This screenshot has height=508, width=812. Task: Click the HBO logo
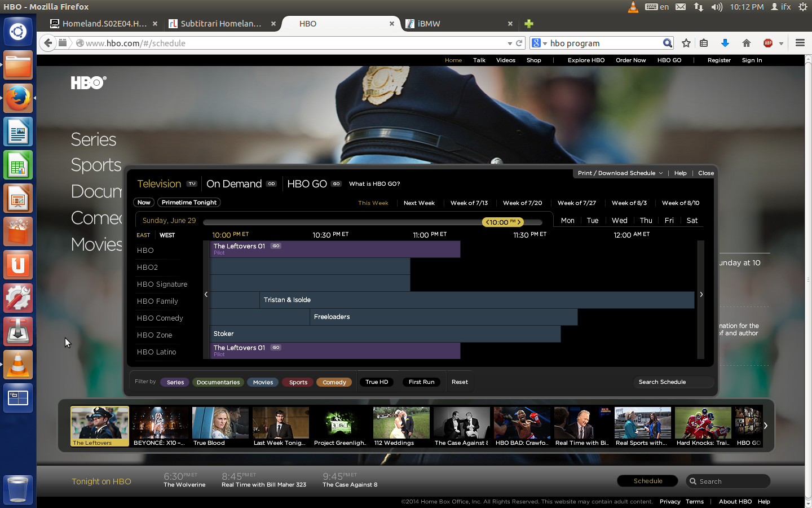click(89, 83)
